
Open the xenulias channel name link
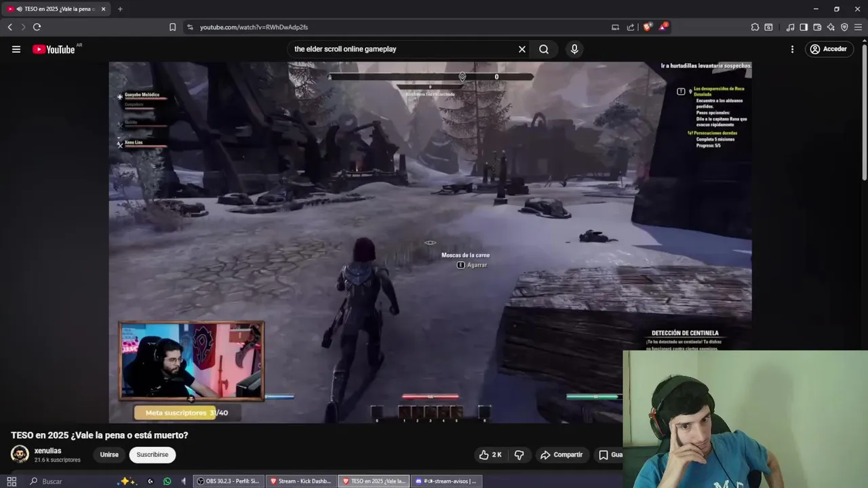click(48, 451)
